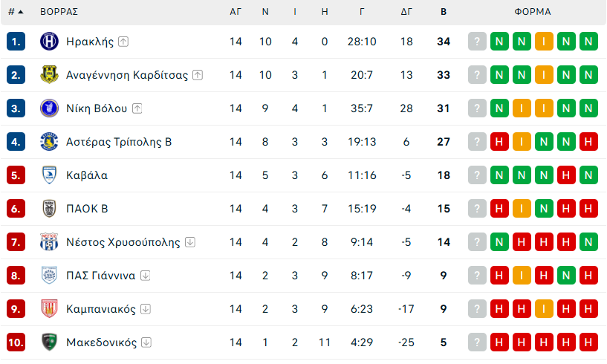This screenshot has height=364, width=607.
Task: Click the ΦΟΡΜΑ column header
Action: (533, 12)
